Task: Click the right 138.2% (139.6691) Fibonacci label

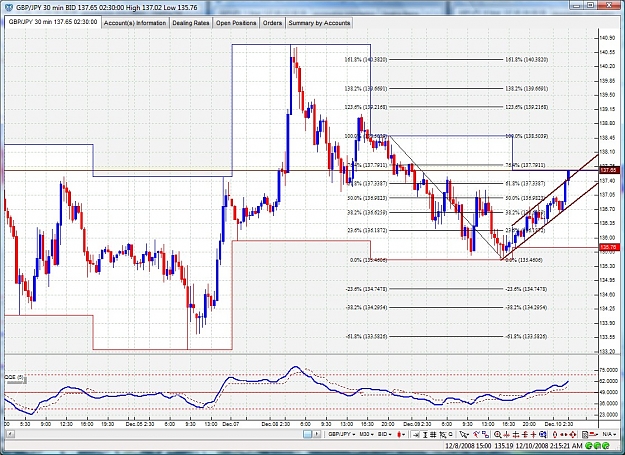Action: coord(526,89)
